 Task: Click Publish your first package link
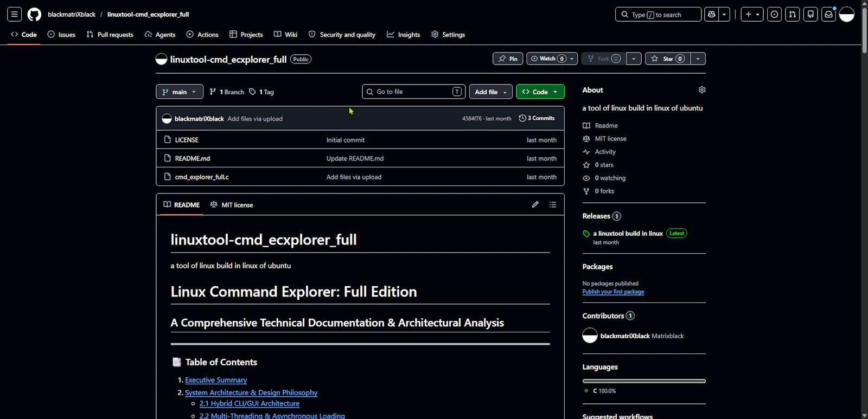coord(613,292)
